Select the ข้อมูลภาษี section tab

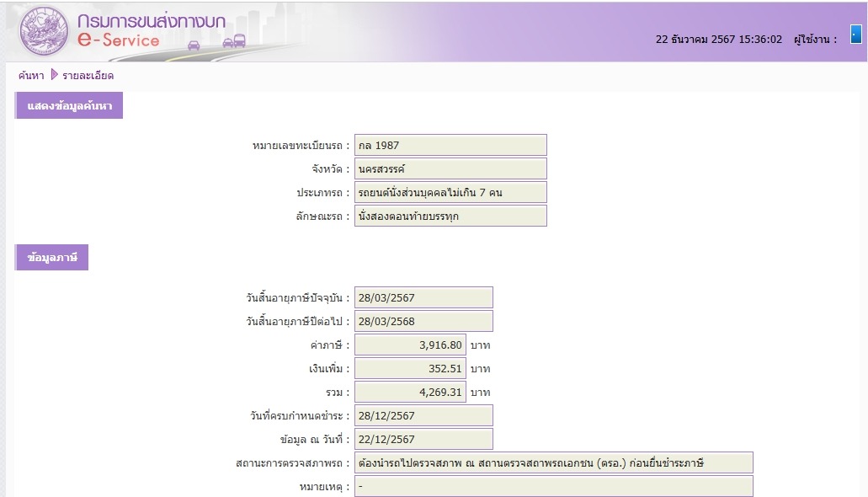(52, 258)
